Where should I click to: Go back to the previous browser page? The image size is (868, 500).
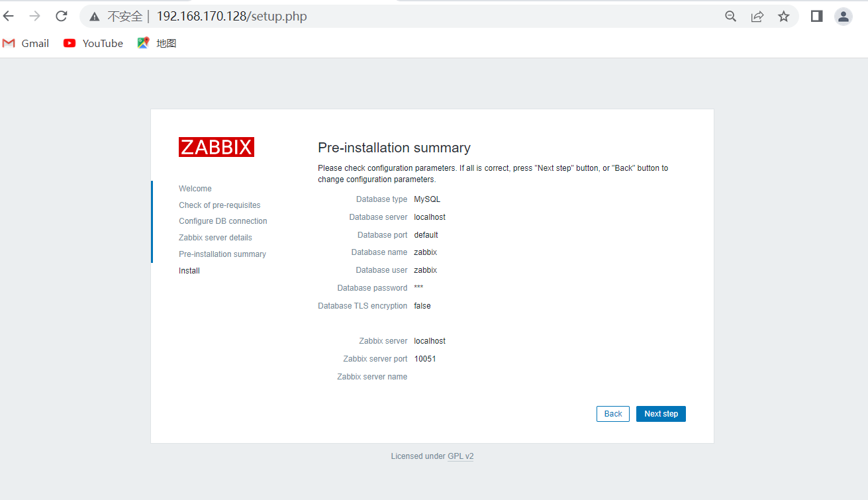[x=9, y=16]
